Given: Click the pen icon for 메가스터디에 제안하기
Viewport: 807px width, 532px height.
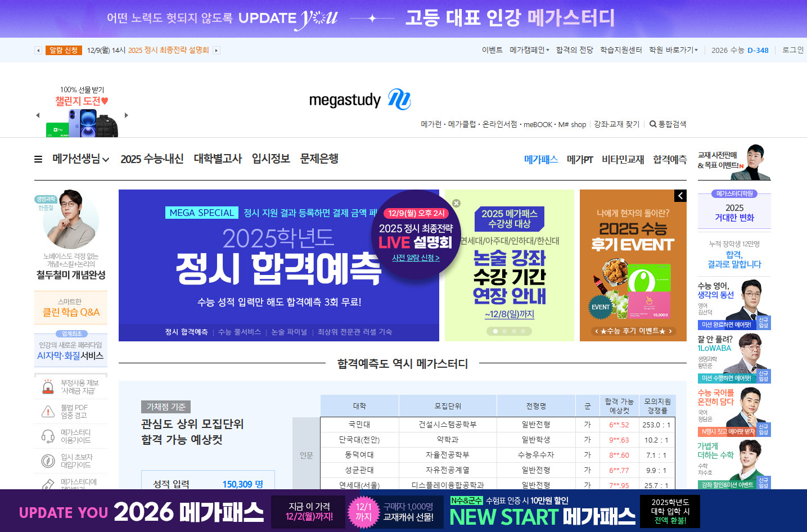Looking at the screenshot, I should [49, 484].
